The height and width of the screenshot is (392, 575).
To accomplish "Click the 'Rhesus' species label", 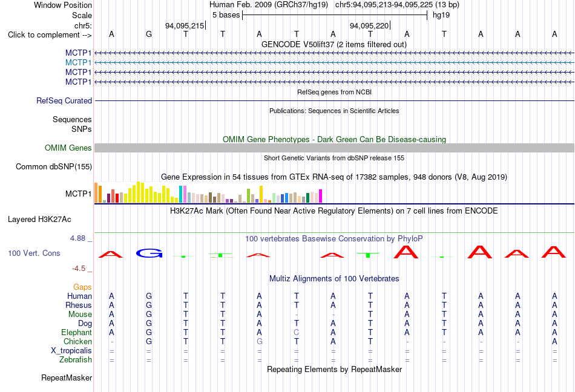I will tap(79, 305).
